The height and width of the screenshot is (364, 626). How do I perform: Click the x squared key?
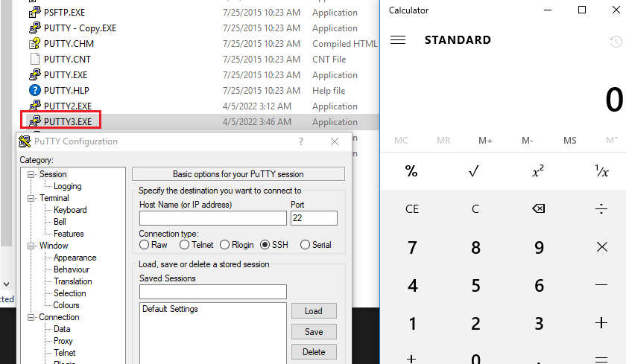click(x=538, y=171)
